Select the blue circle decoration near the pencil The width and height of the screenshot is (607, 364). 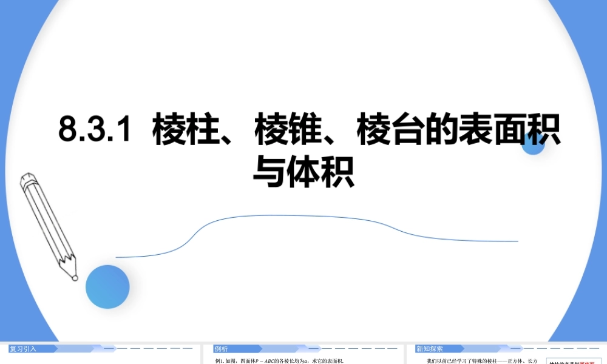(x=107, y=287)
